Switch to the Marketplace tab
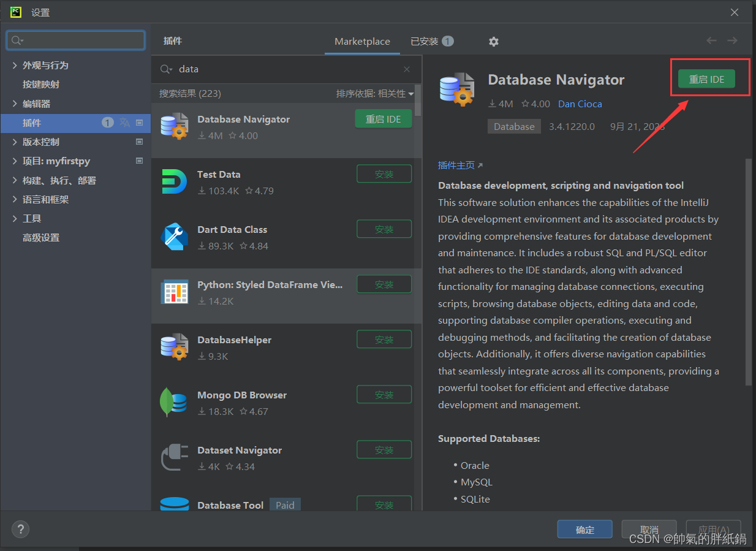This screenshot has width=756, height=551. 362,41
